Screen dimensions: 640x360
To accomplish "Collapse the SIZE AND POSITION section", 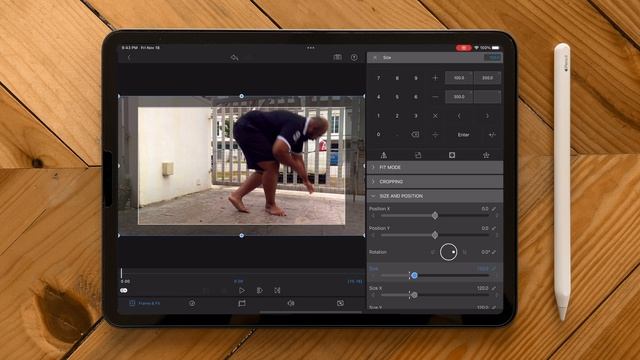I will pyautogui.click(x=435, y=196).
